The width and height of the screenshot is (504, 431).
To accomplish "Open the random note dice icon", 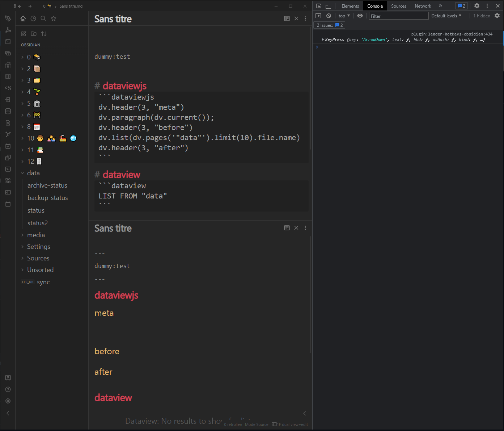I will point(8,42).
